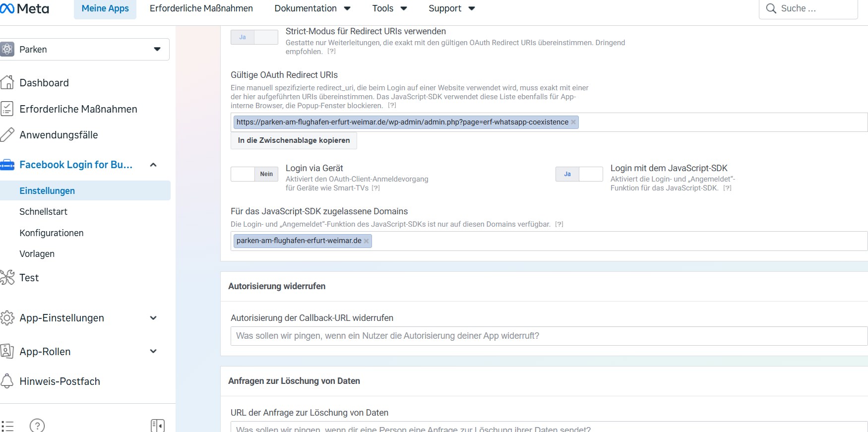Click the Gültige OAuth Redirect URIs input field
Screen dimensions: 868x432
pos(549,122)
